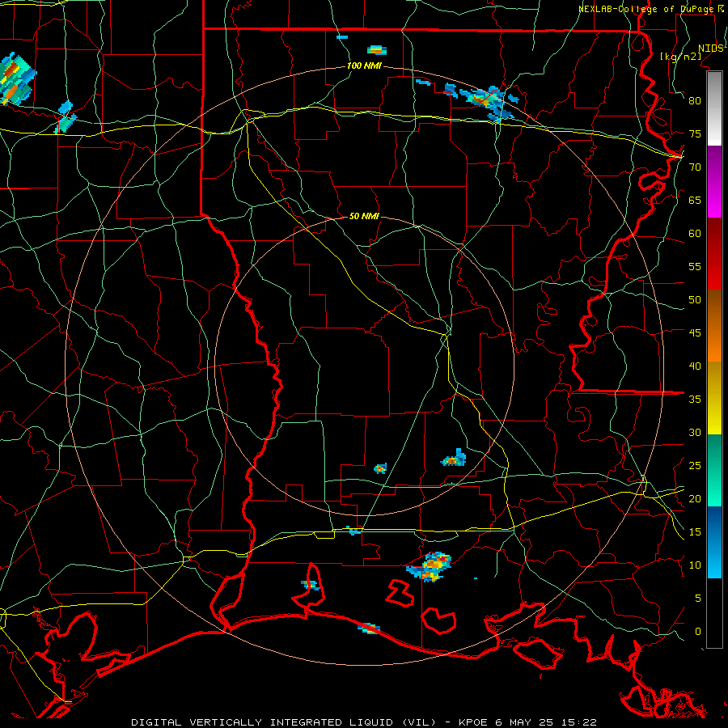Click the scale value 30
Image resolution: width=728 pixels, height=728 pixels.
point(695,432)
